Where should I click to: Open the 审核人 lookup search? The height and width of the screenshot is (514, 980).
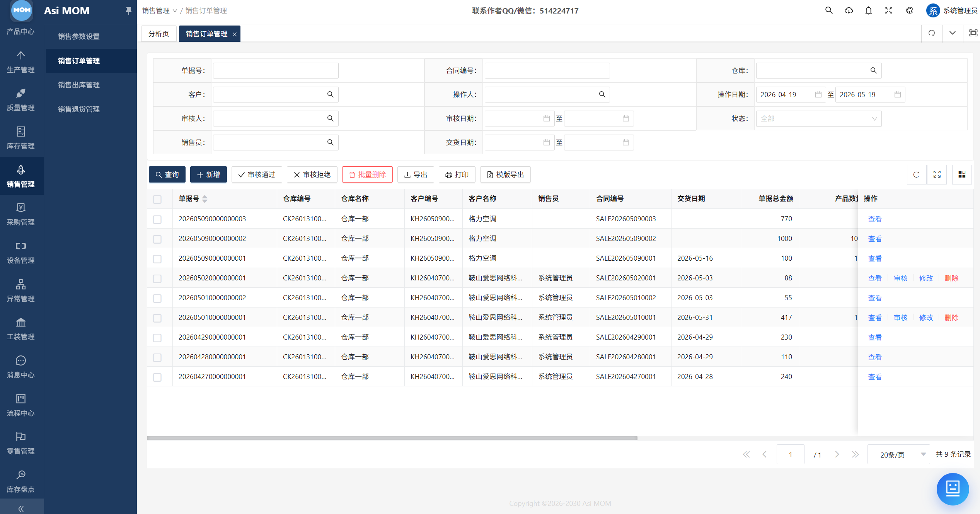pyautogui.click(x=330, y=118)
